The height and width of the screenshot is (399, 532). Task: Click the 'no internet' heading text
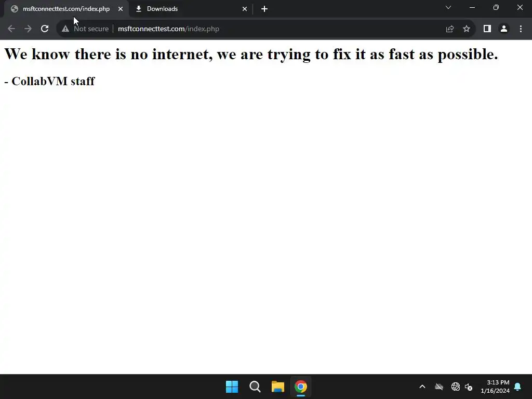click(x=251, y=55)
